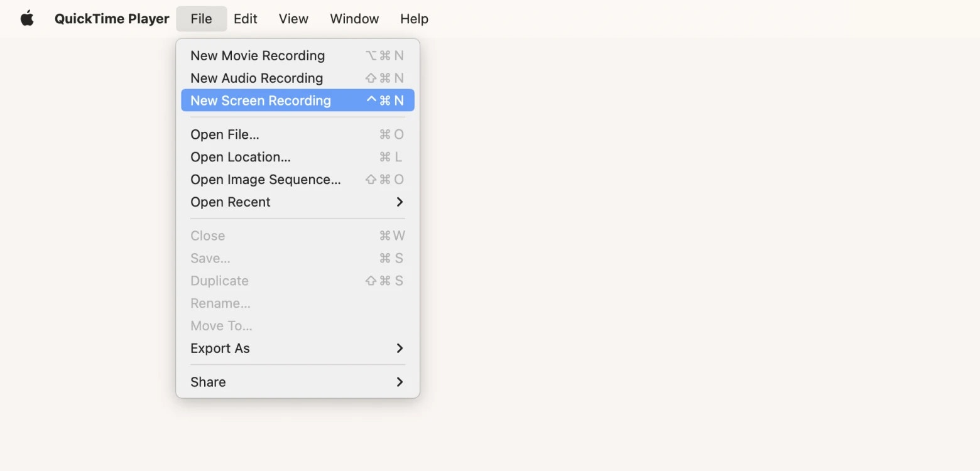Screen dimensions: 980x471
Task: Expand the Export As submenu
Action: coord(298,348)
